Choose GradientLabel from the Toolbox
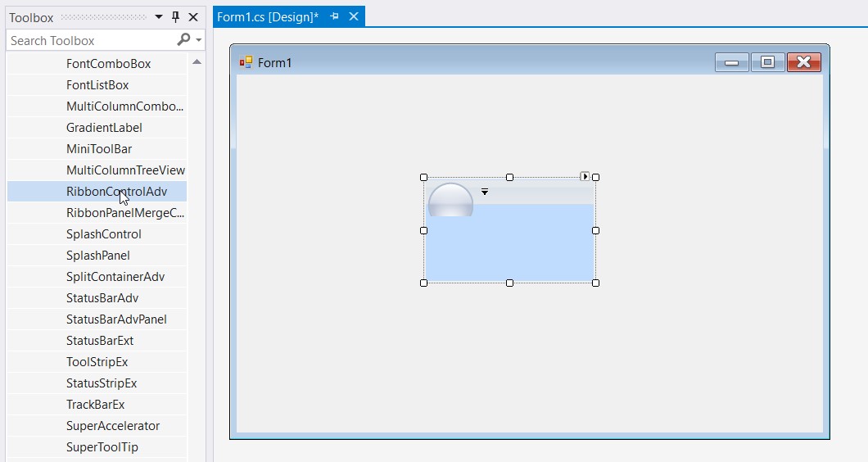This screenshot has height=462, width=868. pos(104,128)
